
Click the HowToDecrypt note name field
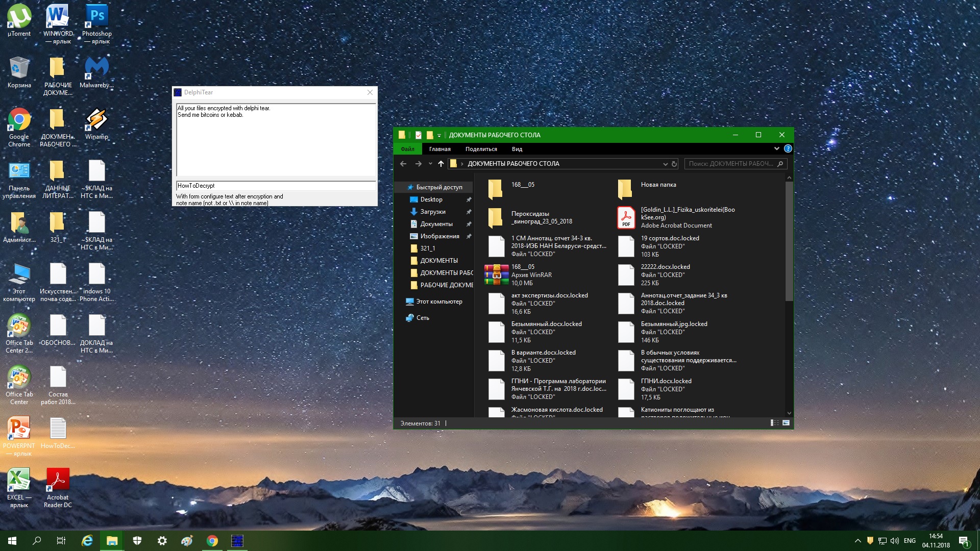(x=276, y=186)
